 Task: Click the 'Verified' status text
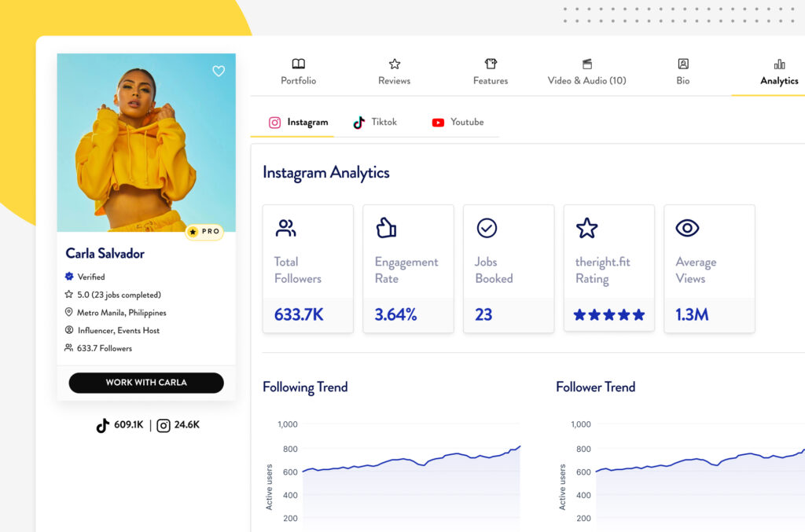91,277
